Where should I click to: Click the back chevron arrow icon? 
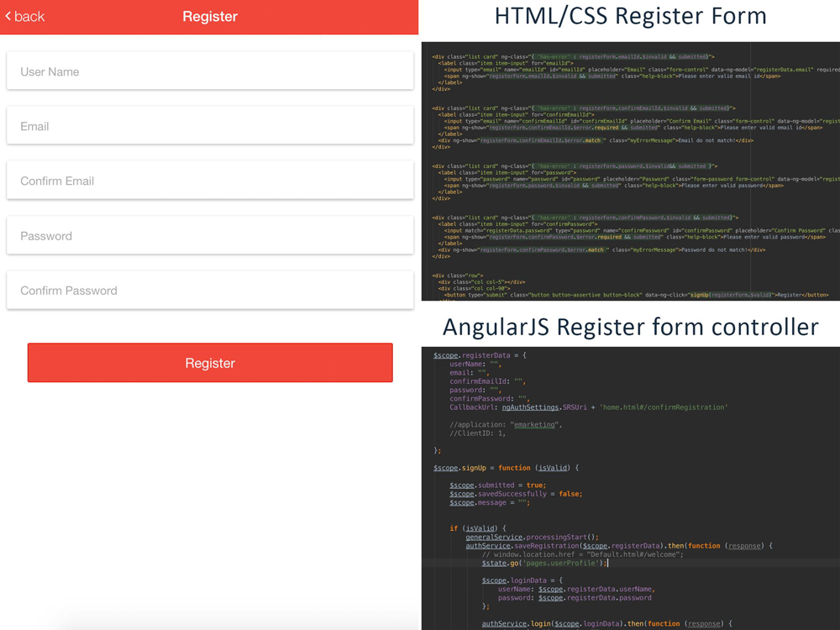click(x=8, y=16)
